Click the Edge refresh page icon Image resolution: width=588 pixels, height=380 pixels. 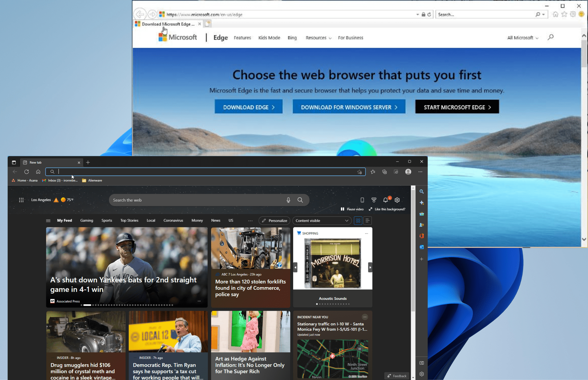pyautogui.click(x=26, y=172)
